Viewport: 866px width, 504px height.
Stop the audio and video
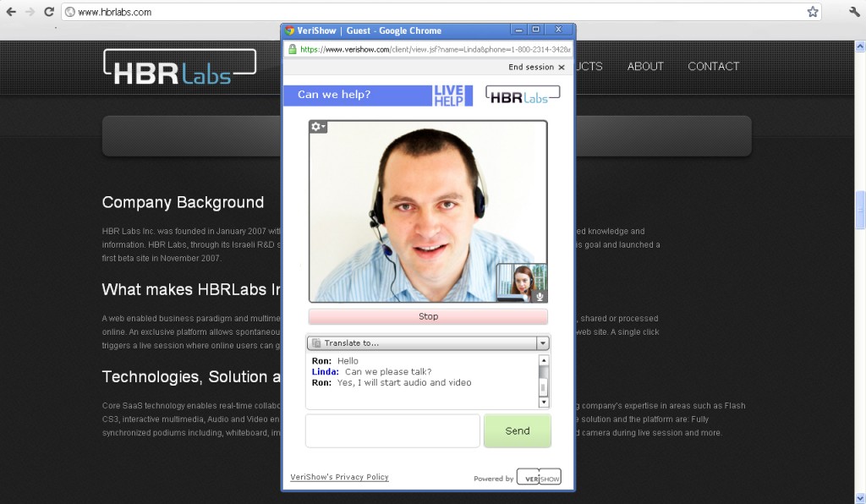point(428,316)
